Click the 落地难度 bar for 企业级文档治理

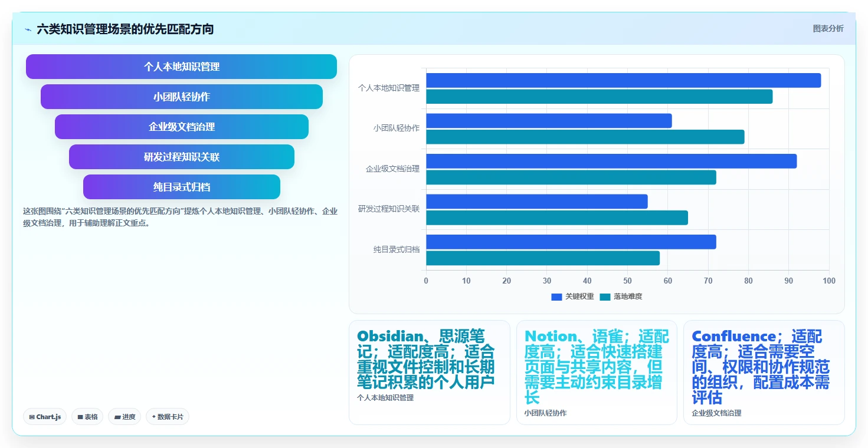[571, 177]
